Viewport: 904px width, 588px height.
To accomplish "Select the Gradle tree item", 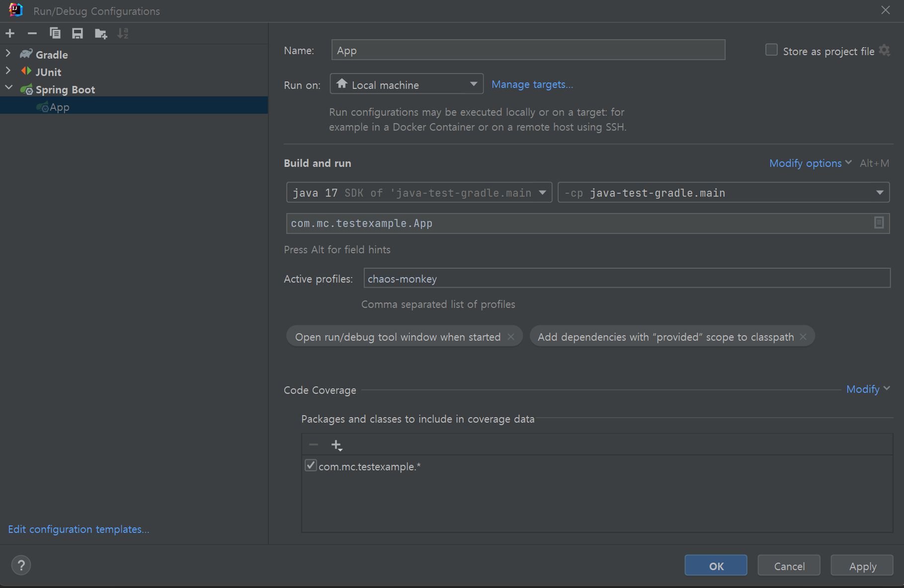I will pyautogui.click(x=51, y=55).
